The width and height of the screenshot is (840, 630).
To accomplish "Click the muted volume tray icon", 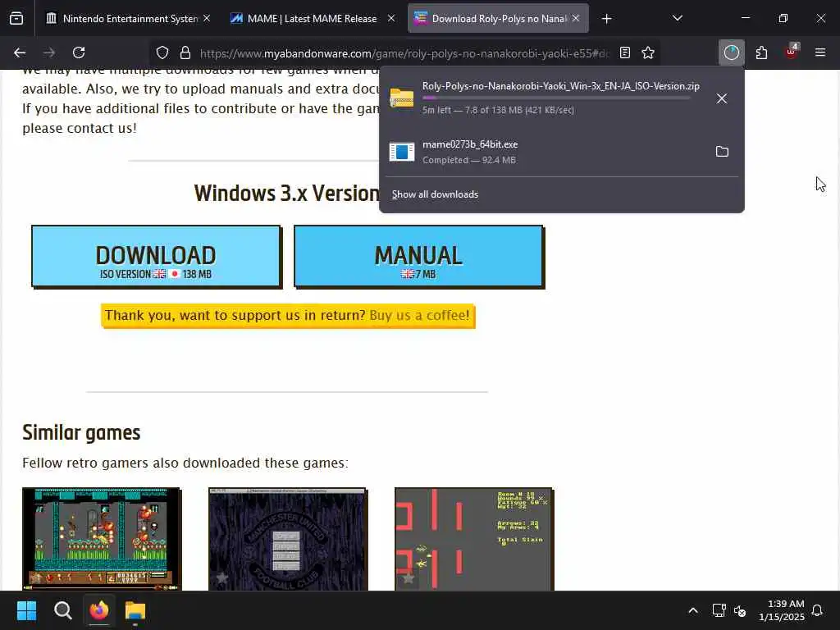I will [x=741, y=610].
